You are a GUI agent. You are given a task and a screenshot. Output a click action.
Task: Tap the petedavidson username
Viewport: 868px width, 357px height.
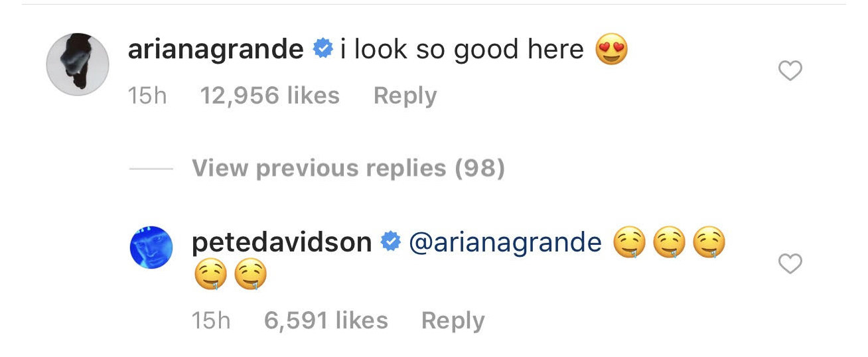[281, 243]
